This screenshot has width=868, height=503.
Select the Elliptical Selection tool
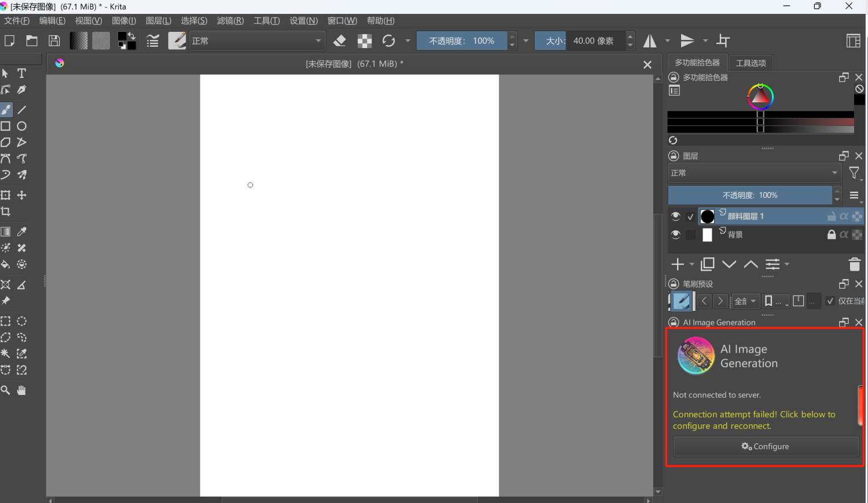pyautogui.click(x=22, y=321)
